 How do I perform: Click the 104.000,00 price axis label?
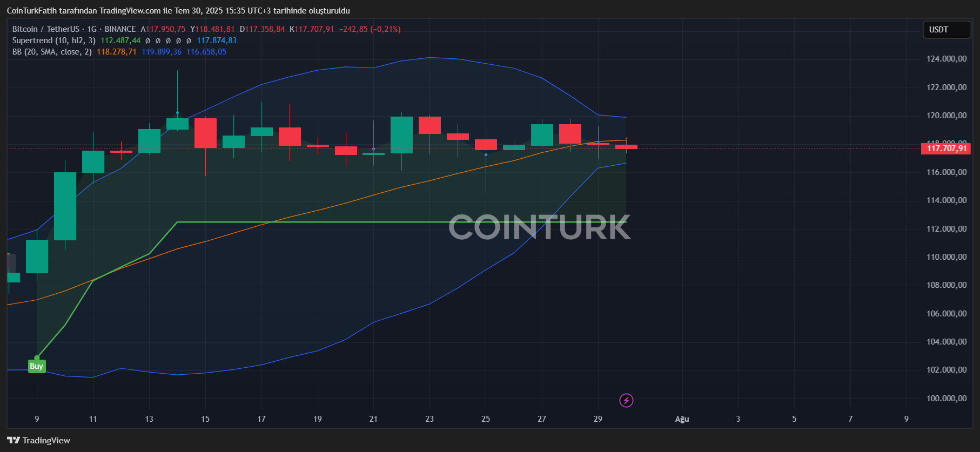tap(947, 342)
